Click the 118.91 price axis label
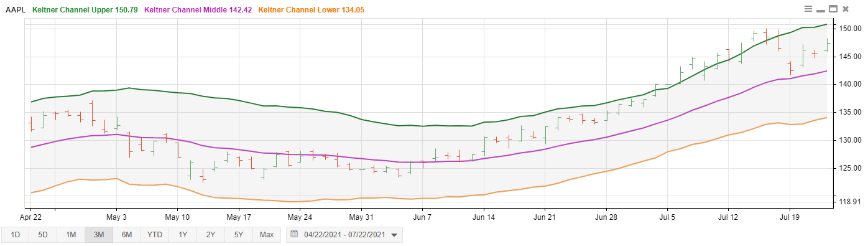The height and width of the screenshot is (246, 868). 850,202
